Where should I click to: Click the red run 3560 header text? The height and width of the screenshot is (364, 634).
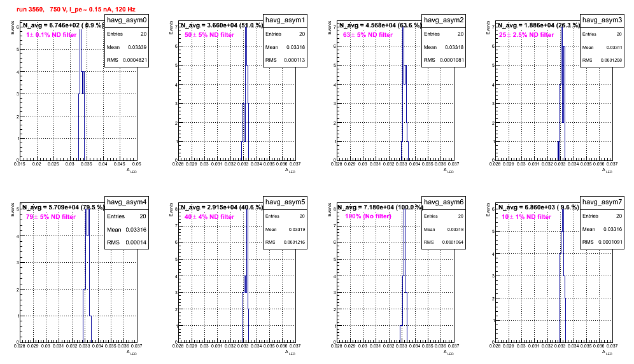coord(76,10)
